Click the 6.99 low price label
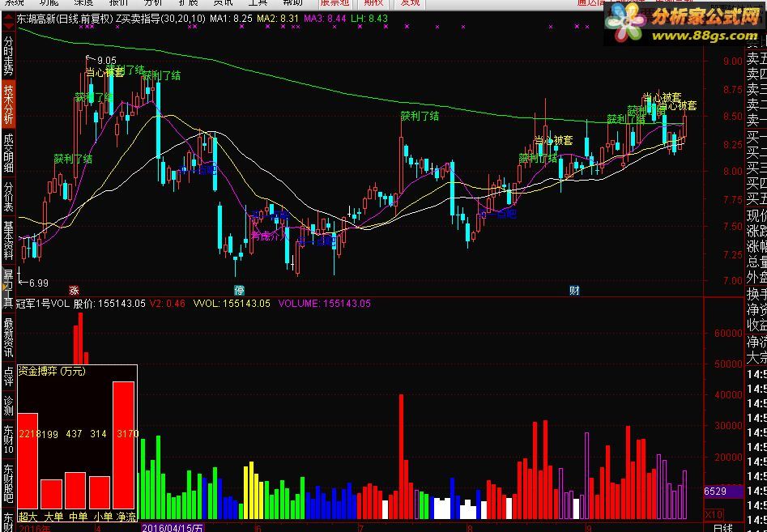The image size is (767, 532). pos(39,283)
